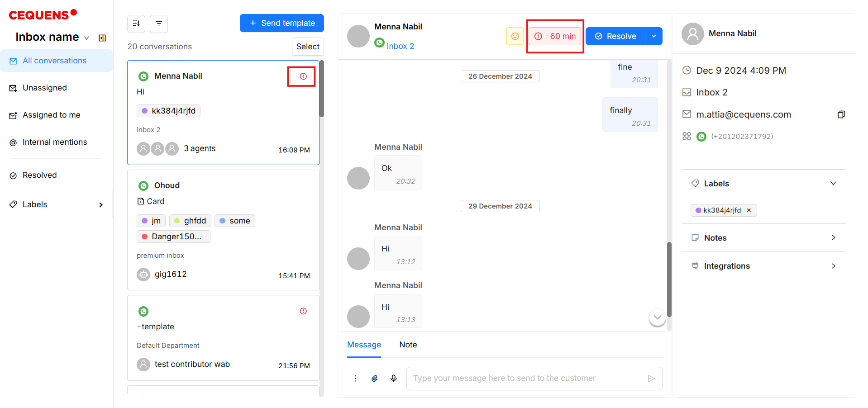Viewport: 868px width, 408px height.
Task: Click the Danger150... label tag
Action: pos(173,237)
